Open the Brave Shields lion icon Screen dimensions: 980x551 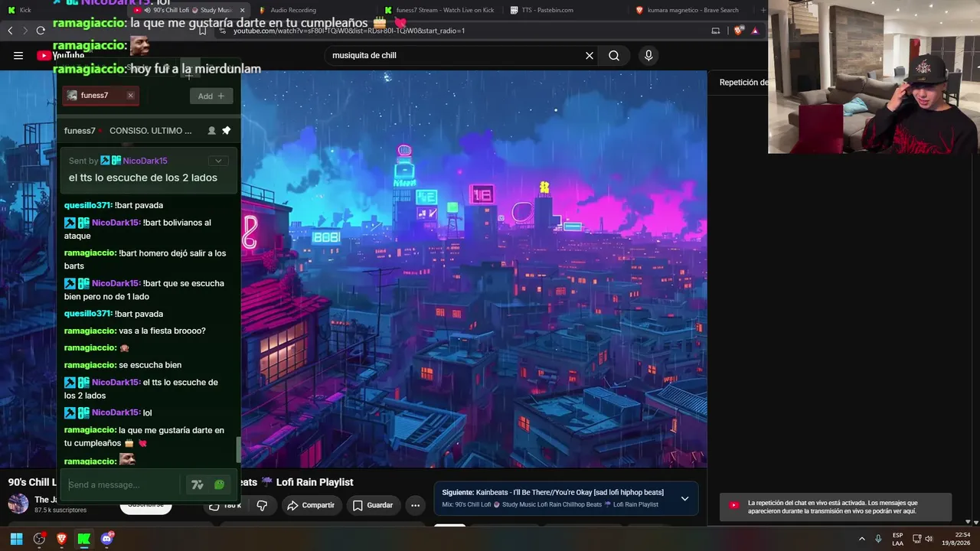[x=738, y=31]
